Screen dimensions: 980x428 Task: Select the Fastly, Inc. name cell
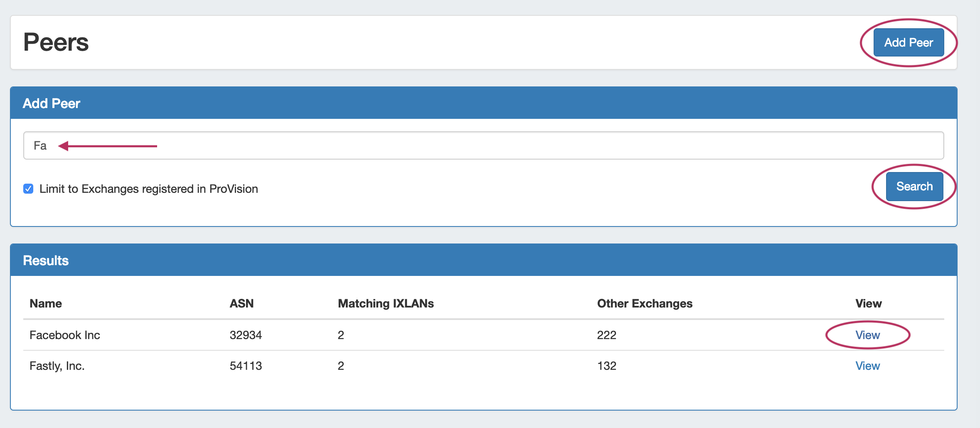tap(57, 366)
